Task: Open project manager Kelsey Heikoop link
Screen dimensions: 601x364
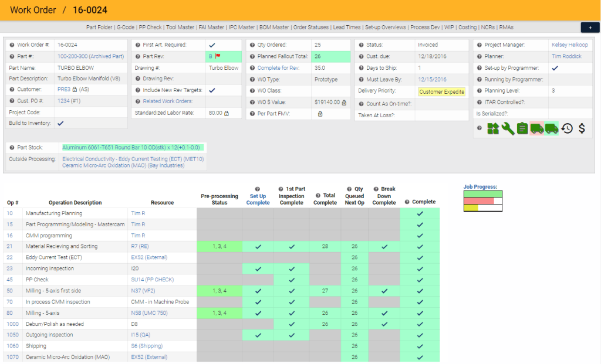Action: (x=570, y=45)
